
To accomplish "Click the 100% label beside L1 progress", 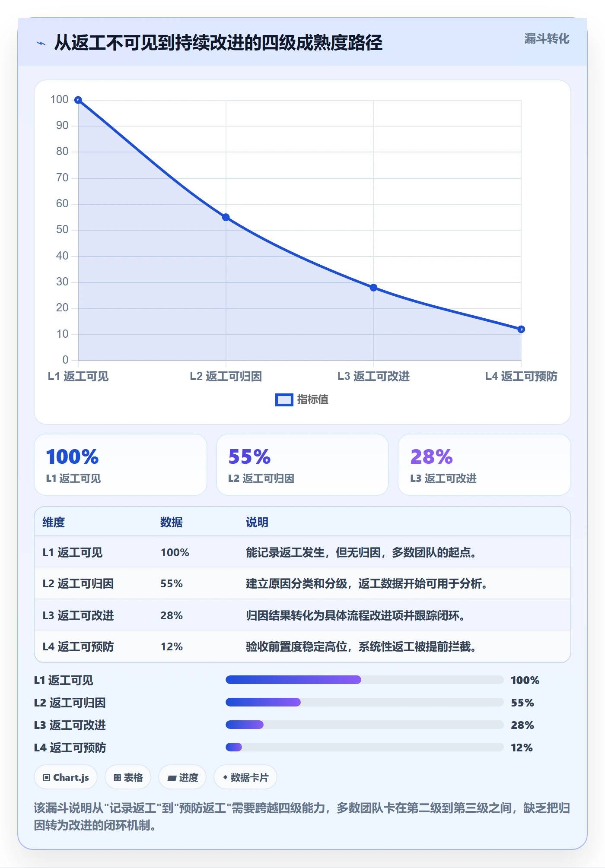I will 525,680.
